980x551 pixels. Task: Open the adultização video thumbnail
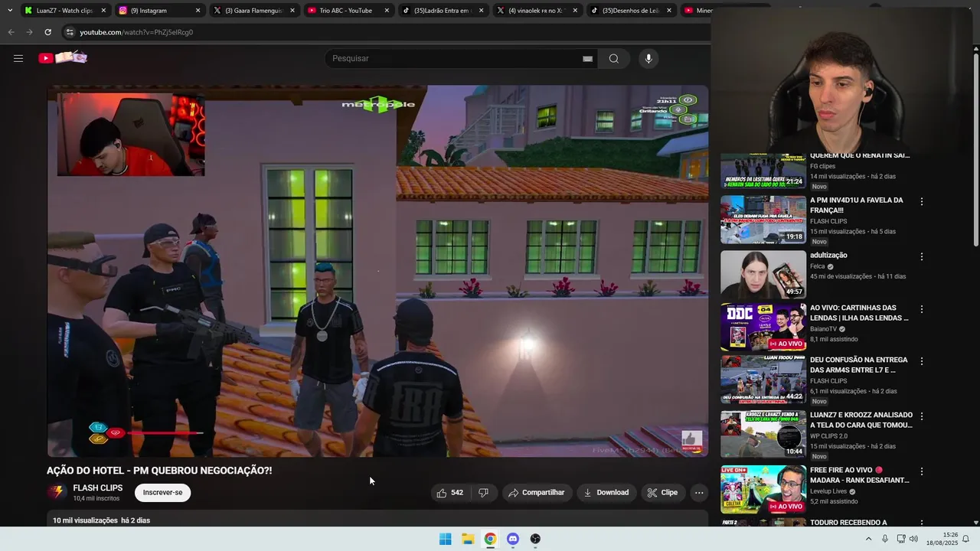tap(763, 275)
